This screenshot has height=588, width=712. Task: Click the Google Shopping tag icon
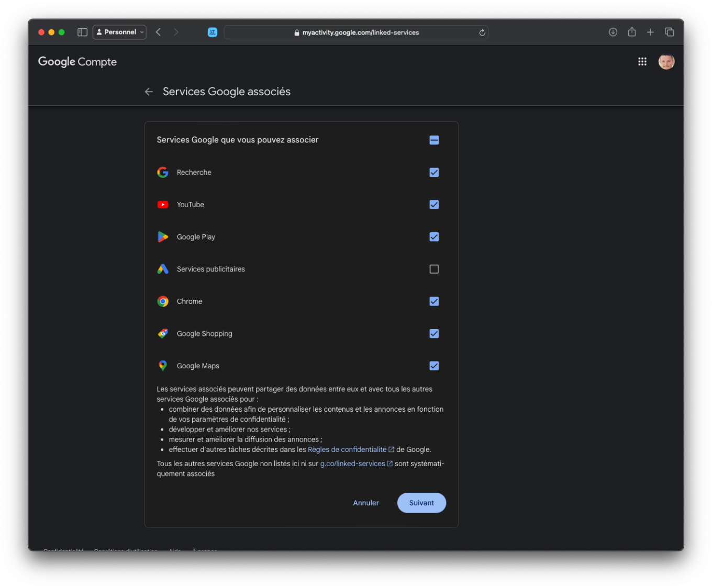163,334
